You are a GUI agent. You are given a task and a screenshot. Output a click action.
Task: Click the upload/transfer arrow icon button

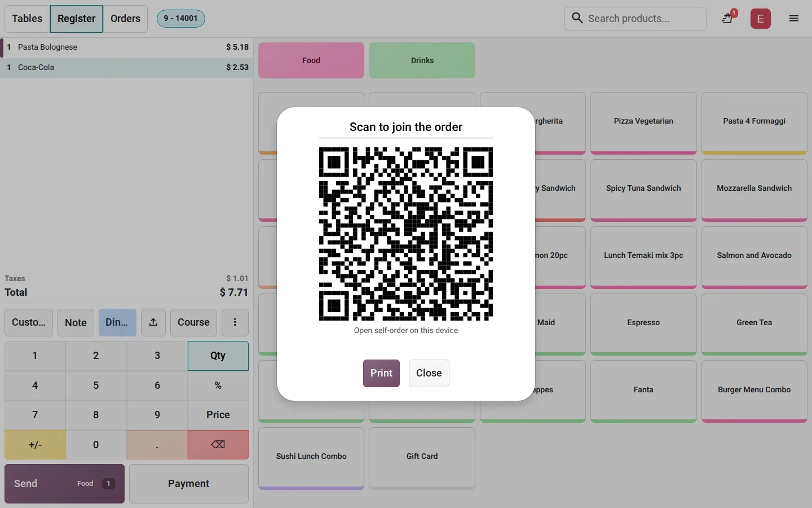153,322
